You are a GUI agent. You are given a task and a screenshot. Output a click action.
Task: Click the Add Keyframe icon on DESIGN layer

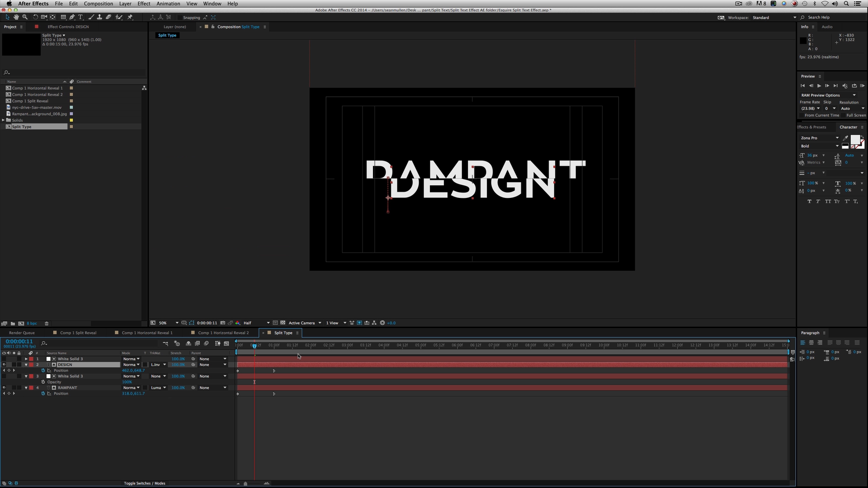(8, 370)
